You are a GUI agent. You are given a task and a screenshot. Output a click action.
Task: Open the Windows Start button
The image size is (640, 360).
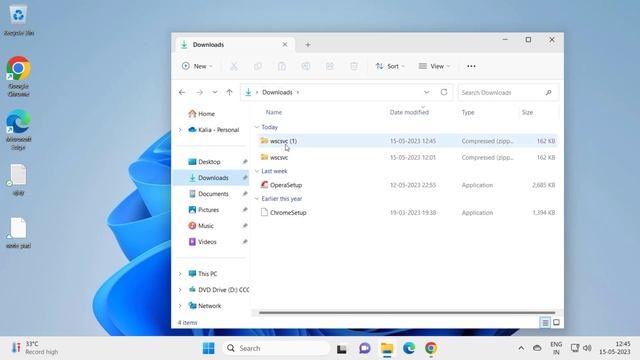[209, 348]
